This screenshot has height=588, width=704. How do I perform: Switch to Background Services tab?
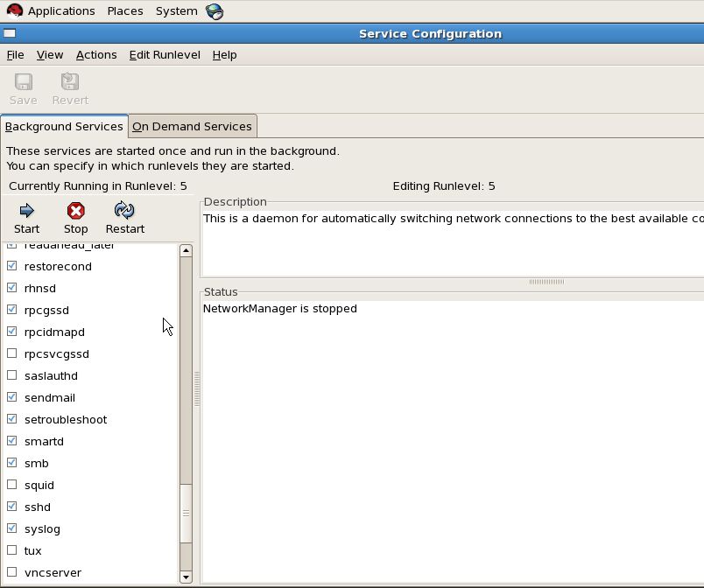click(x=64, y=127)
